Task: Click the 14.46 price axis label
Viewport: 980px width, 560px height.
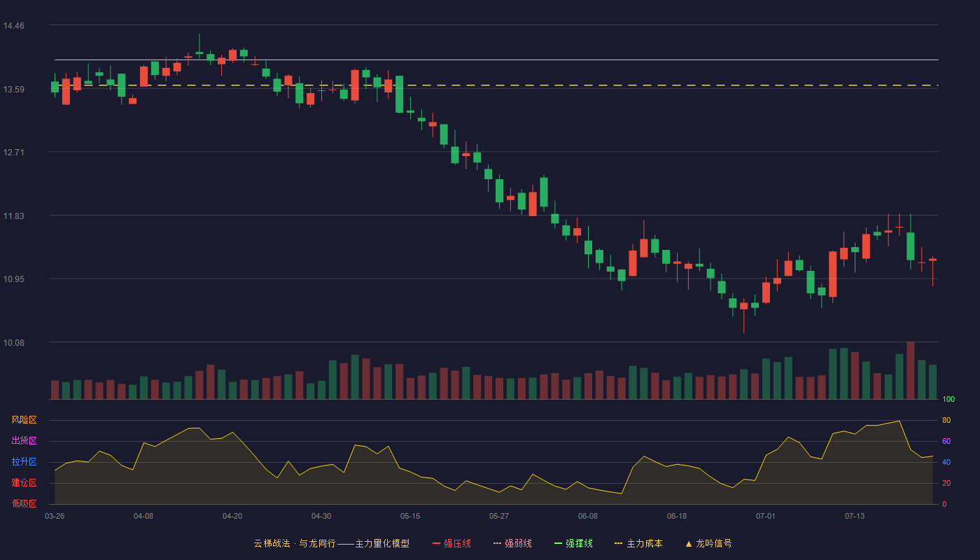Action: [x=14, y=26]
